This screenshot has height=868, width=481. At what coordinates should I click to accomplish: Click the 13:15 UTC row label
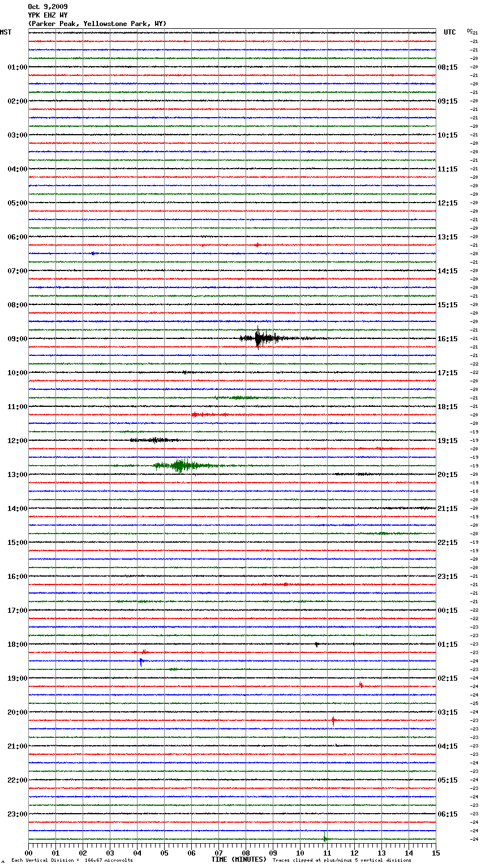pos(448,237)
